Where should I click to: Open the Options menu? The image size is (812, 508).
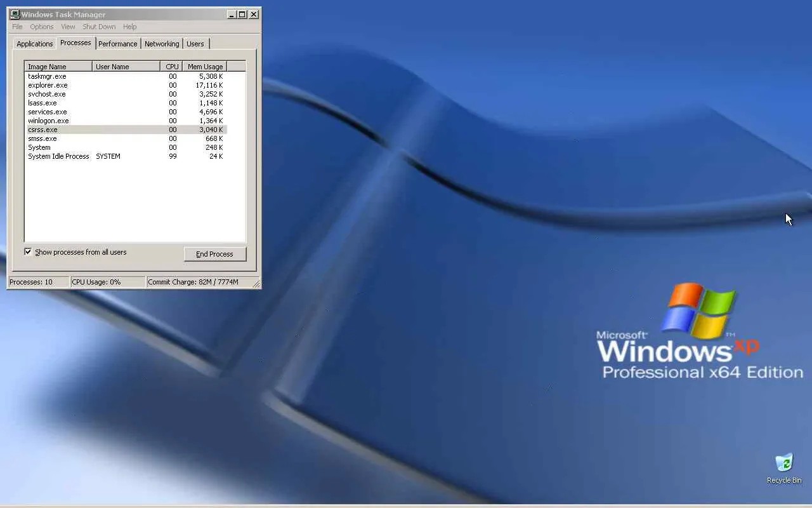(x=42, y=27)
